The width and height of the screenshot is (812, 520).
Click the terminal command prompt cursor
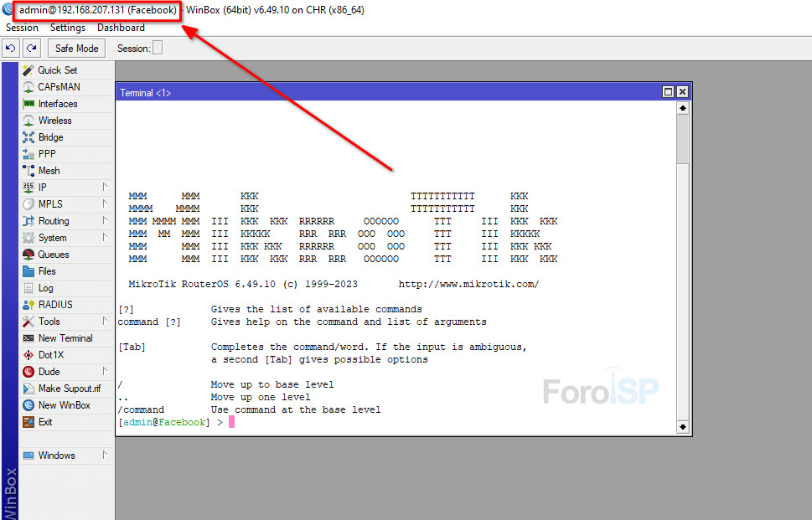click(231, 422)
